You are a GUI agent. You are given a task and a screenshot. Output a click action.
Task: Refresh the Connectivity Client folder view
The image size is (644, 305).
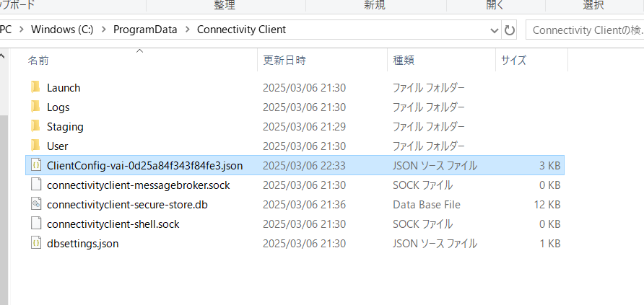(509, 30)
